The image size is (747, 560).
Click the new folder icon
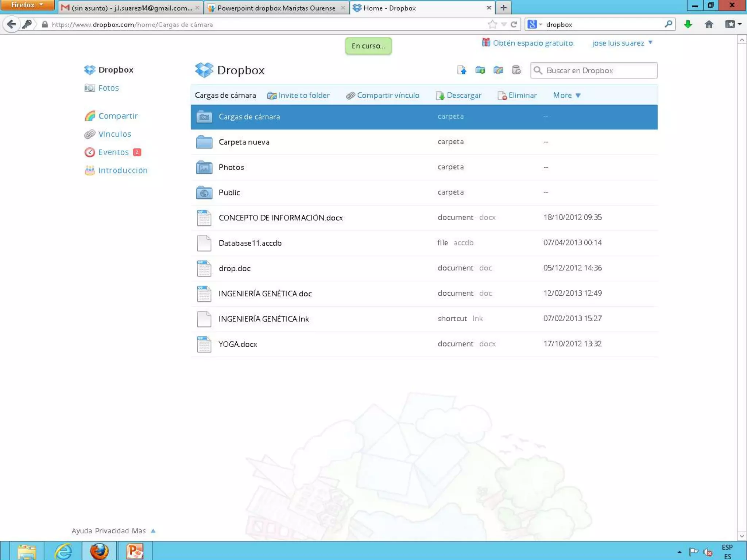pyautogui.click(x=480, y=70)
